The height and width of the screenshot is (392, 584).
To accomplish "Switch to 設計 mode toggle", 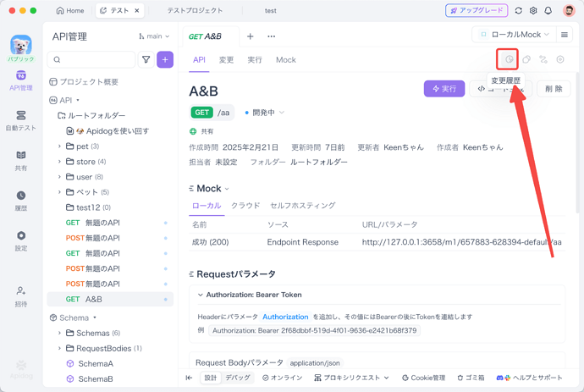I will point(210,378).
